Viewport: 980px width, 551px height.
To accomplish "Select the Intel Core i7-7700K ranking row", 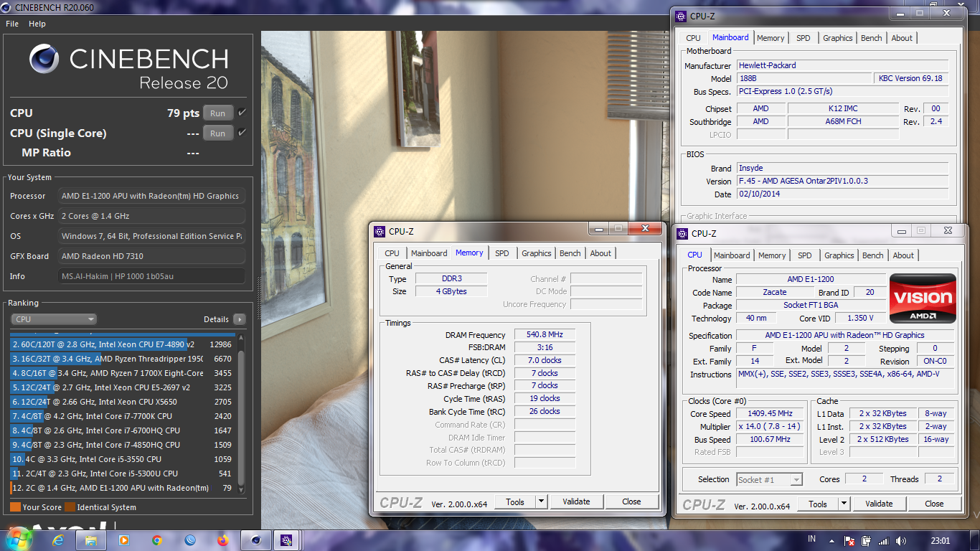I will coord(122,416).
